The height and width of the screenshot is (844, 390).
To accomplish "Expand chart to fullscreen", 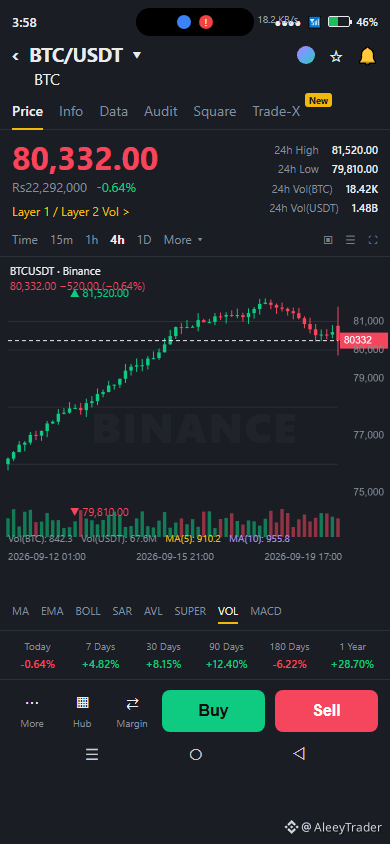I will click(x=373, y=240).
